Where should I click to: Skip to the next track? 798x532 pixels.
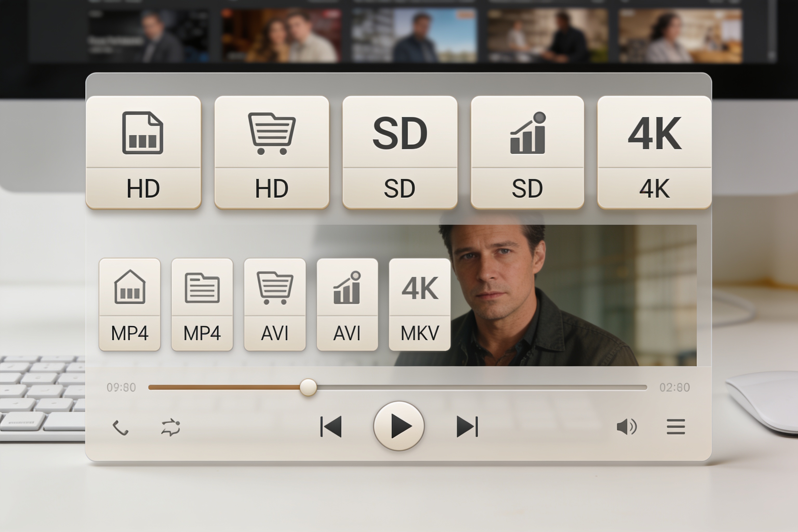[x=467, y=427]
